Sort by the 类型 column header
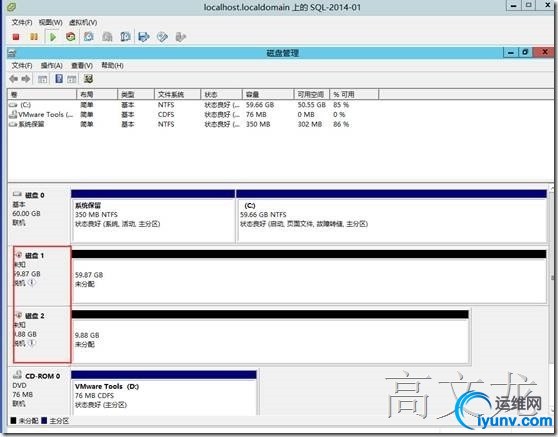Image resolution: width=558 pixels, height=437 pixels. point(136,94)
